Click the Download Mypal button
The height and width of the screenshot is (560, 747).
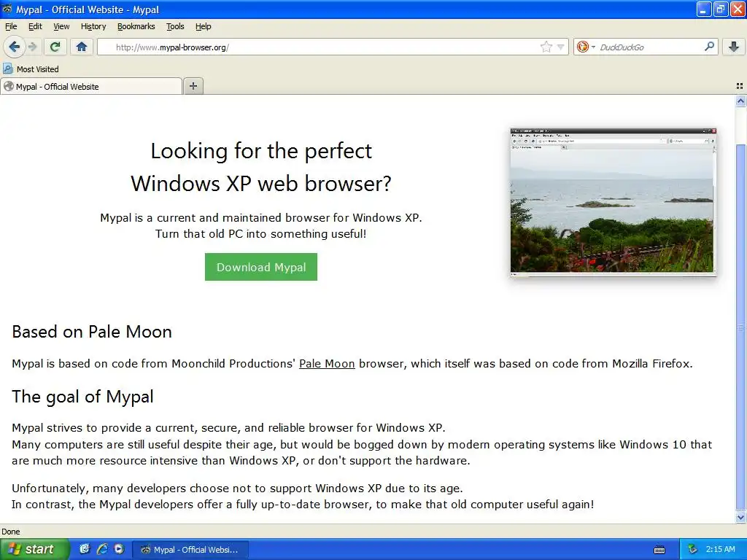(261, 267)
